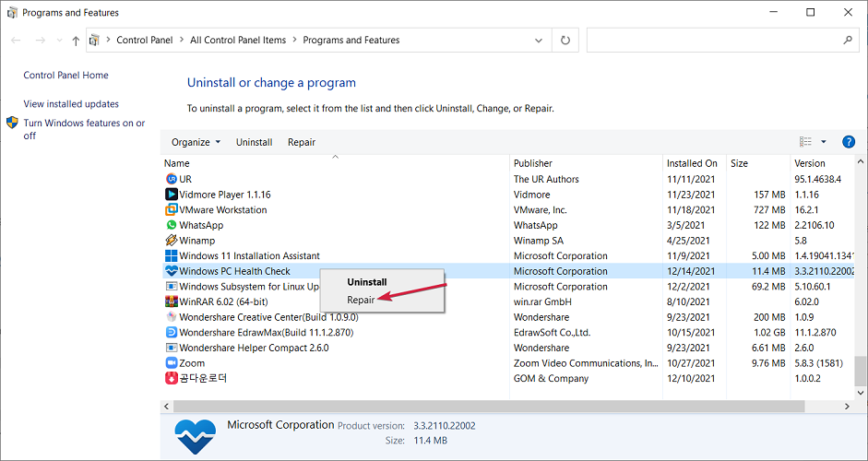The image size is (868, 461).
Task: Go to Control Panel Home
Action: pos(65,76)
